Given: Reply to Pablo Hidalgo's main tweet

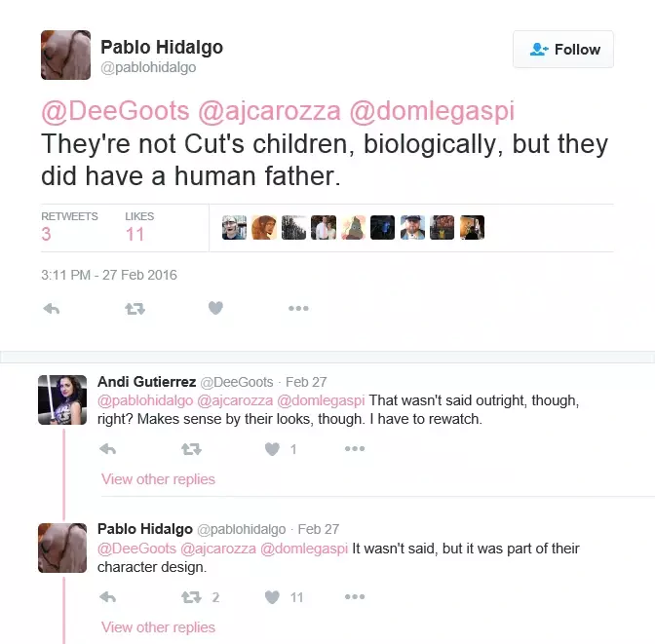Looking at the screenshot, I should [x=53, y=308].
